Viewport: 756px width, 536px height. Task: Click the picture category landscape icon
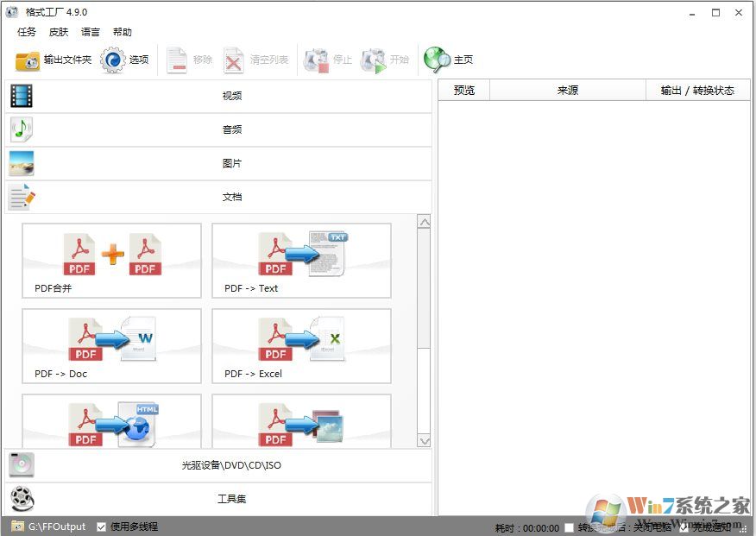click(x=22, y=163)
